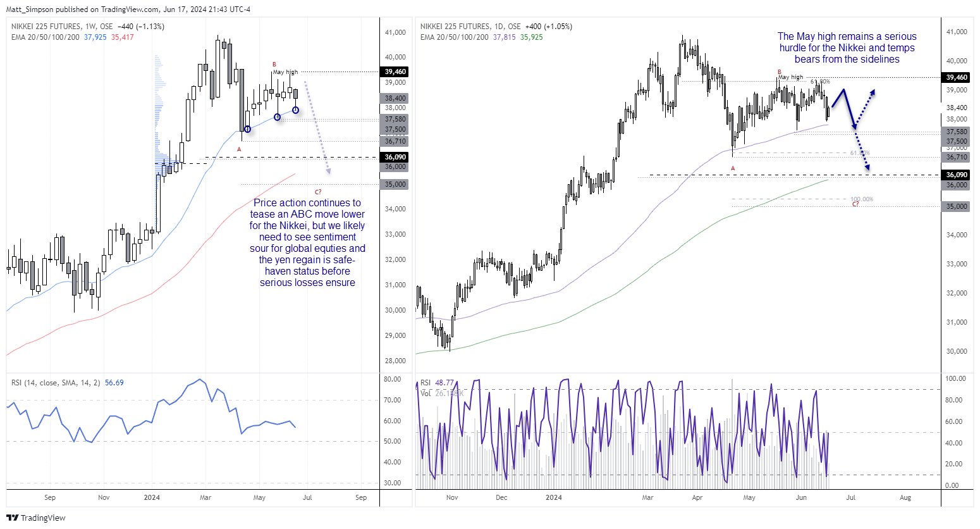Screen dimensions: 980x529
Task: Click 30,000 on the daily price axis
Action: click(957, 351)
